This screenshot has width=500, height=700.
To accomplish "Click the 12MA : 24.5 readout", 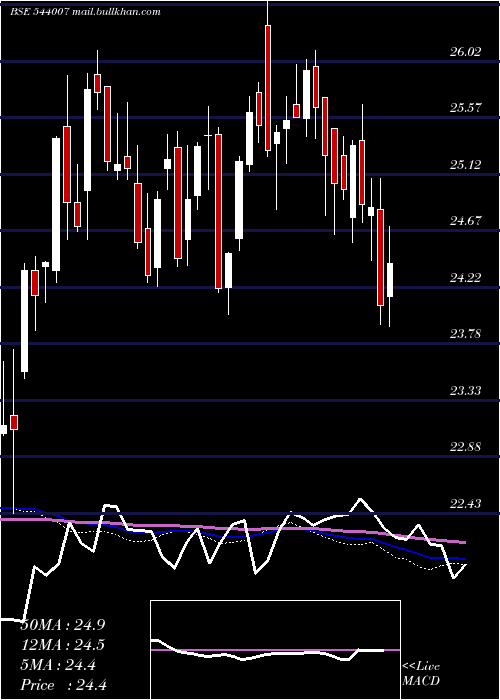I will click(x=63, y=646).
